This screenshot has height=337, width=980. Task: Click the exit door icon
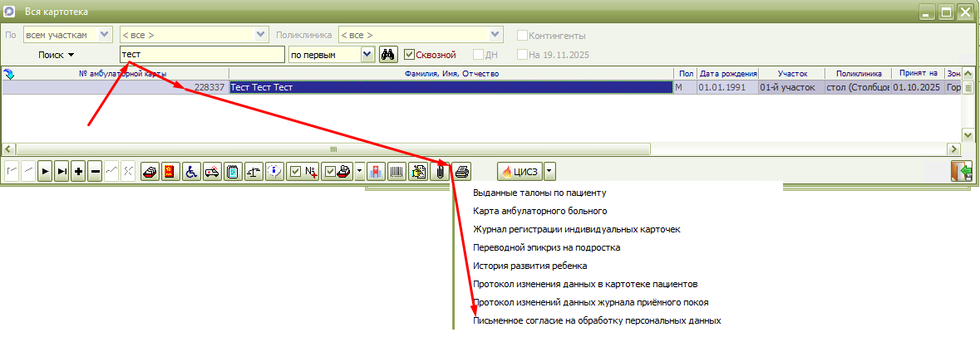(961, 172)
